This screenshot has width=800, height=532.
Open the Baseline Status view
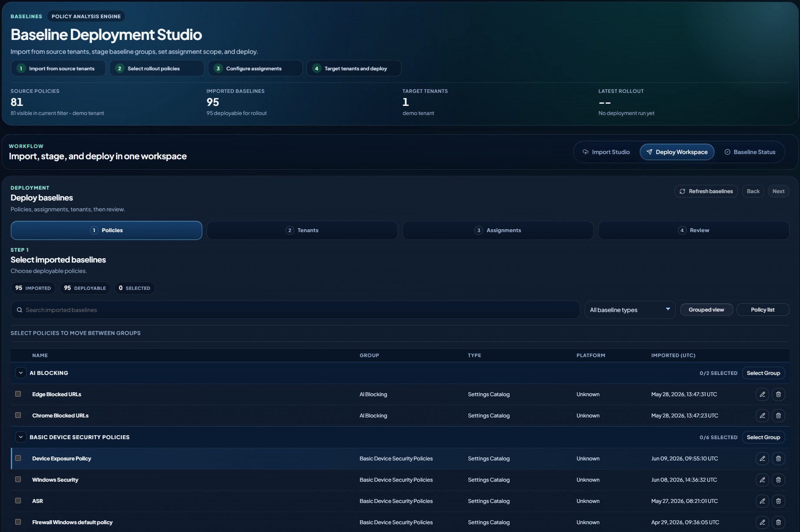click(750, 152)
